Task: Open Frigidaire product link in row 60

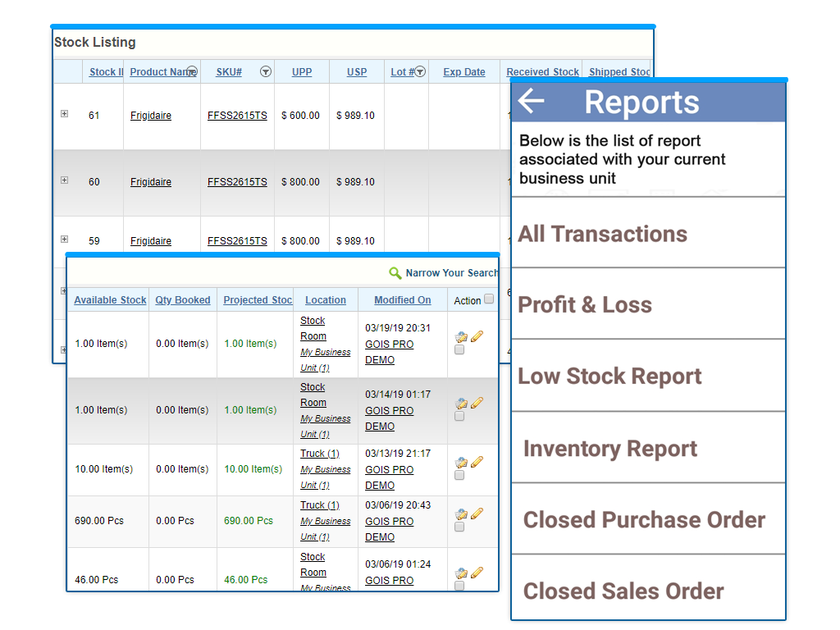Action: [x=151, y=181]
